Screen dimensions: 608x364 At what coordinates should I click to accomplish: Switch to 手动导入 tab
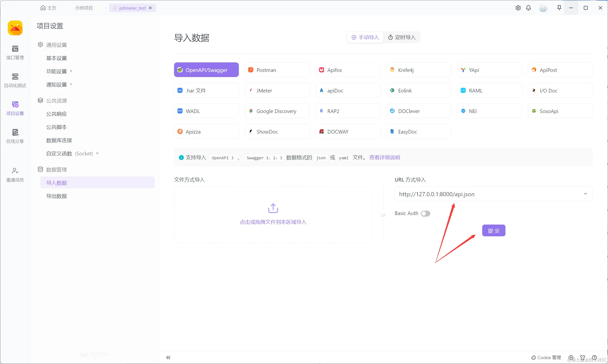tap(365, 37)
